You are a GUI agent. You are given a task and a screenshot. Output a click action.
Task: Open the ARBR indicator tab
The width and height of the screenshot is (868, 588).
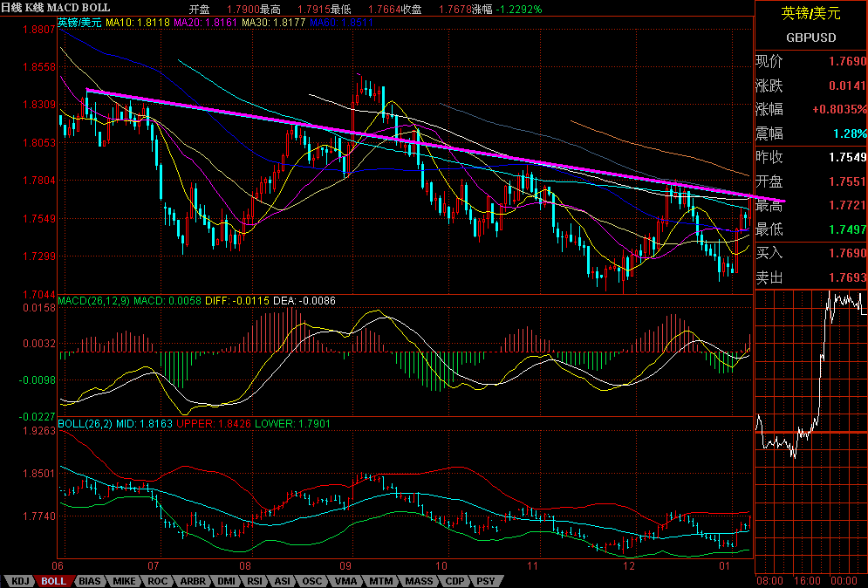pos(193,581)
